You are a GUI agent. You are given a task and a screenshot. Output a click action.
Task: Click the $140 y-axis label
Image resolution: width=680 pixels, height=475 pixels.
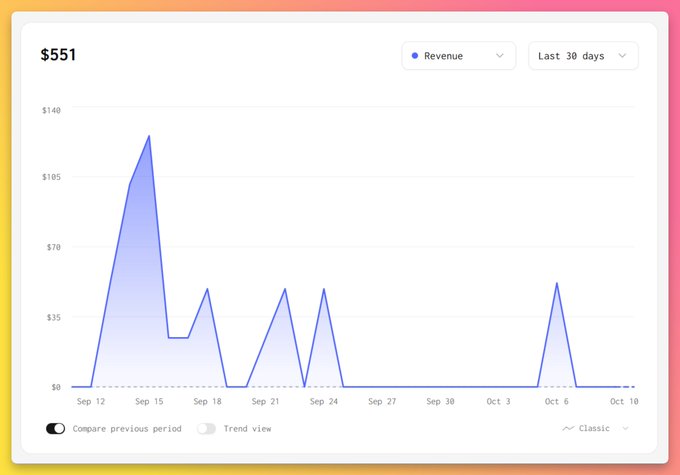click(51, 110)
